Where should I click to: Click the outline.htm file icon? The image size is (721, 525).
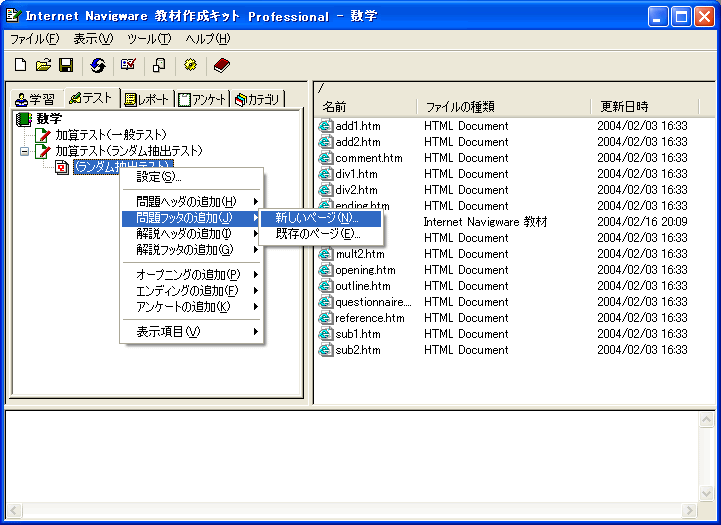pos(326,286)
